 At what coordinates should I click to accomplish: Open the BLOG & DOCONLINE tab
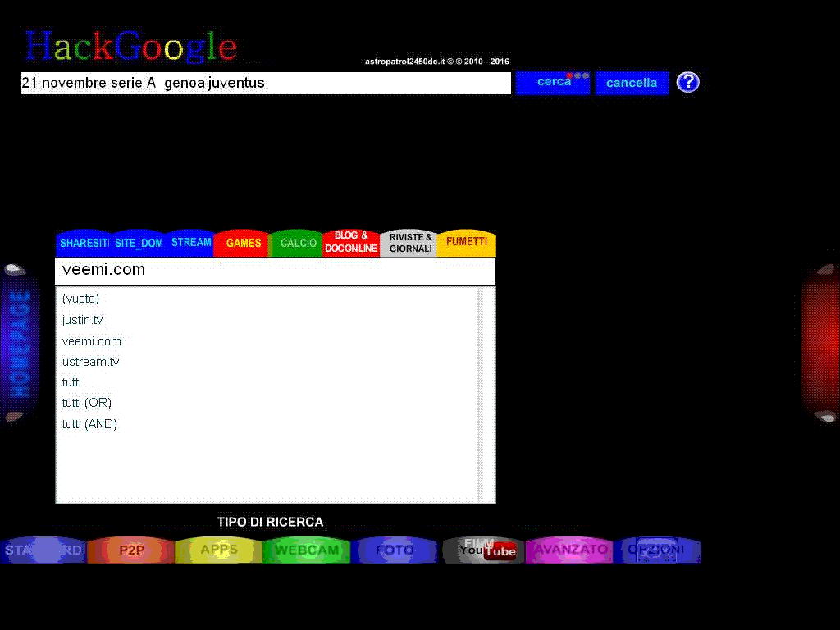click(x=351, y=242)
